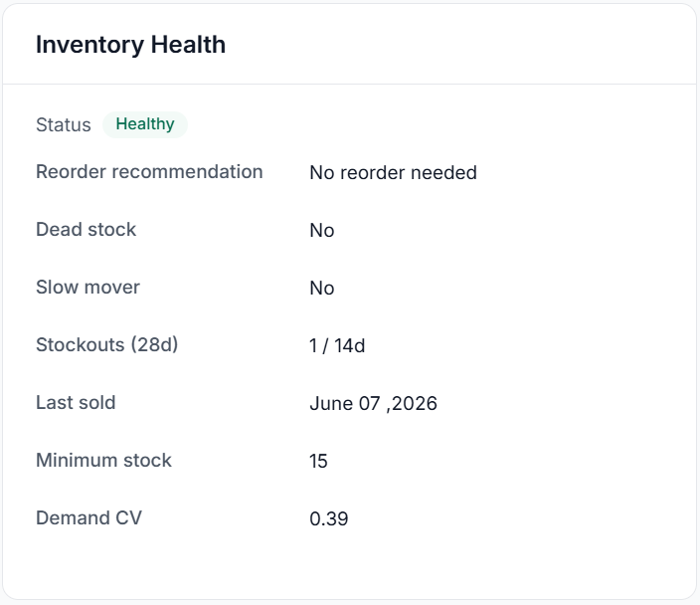The height and width of the screenshot is (605, 700).
Task: Click the Stockouts (28d) label
Action: point(106,345)
